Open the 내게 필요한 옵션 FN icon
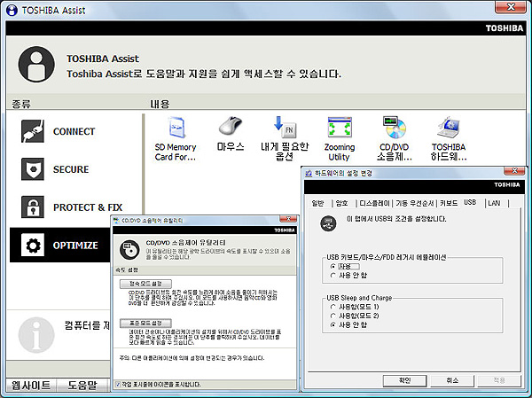The width and height of the screenshot is (532, 398). point(285,127)
